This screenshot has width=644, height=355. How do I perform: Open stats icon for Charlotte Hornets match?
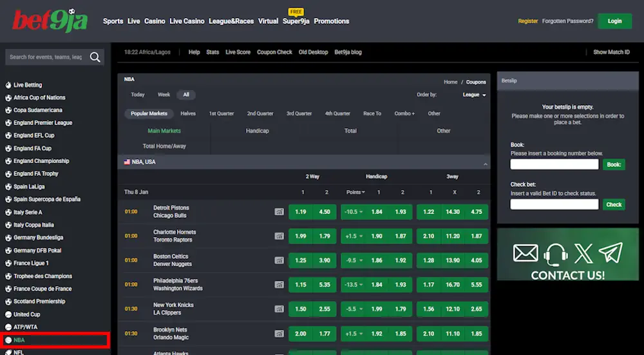tap(279, 236)
